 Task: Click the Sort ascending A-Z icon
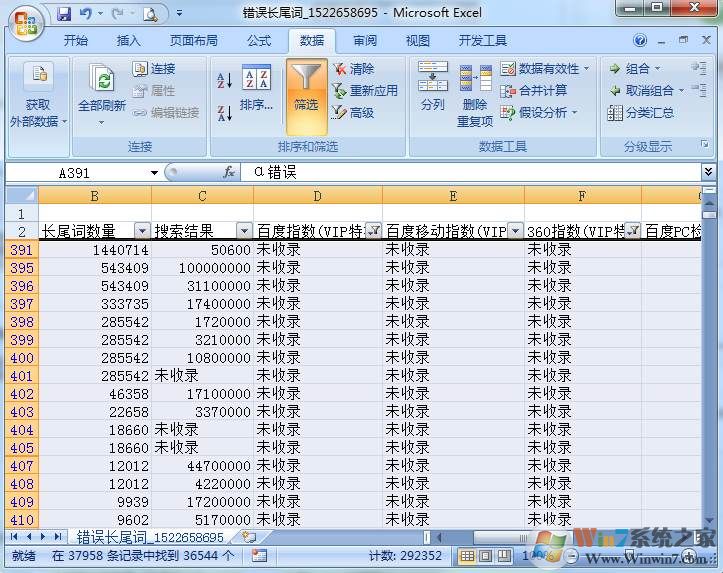point(224,81)
